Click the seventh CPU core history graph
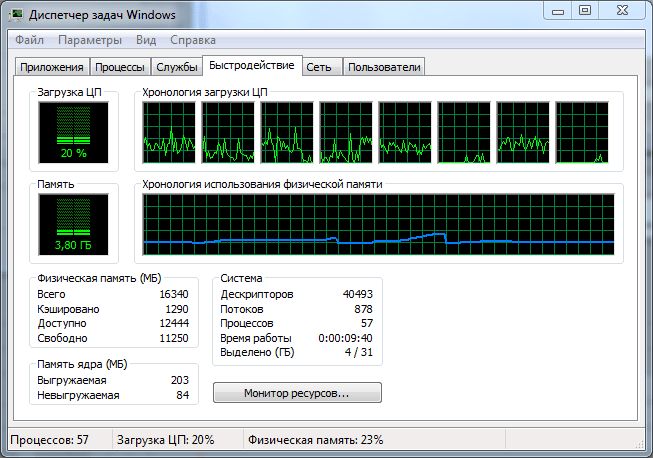 pos(523,133)
